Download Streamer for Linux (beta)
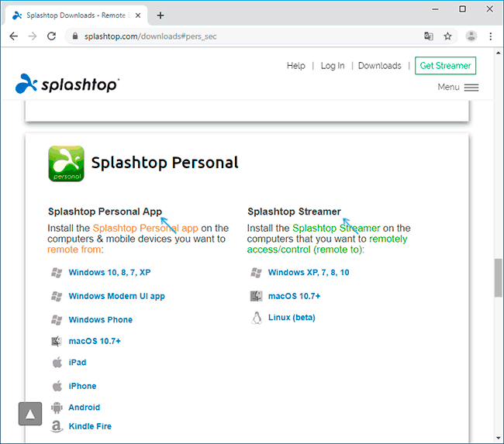This screenshot has width=504, height=444. [x=292, y=318]
